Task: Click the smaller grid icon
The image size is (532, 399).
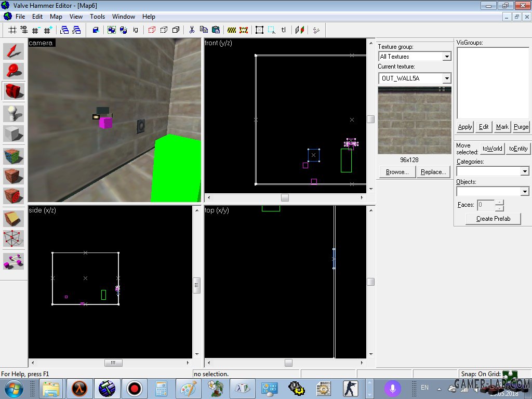Action: tap(35, 30)
